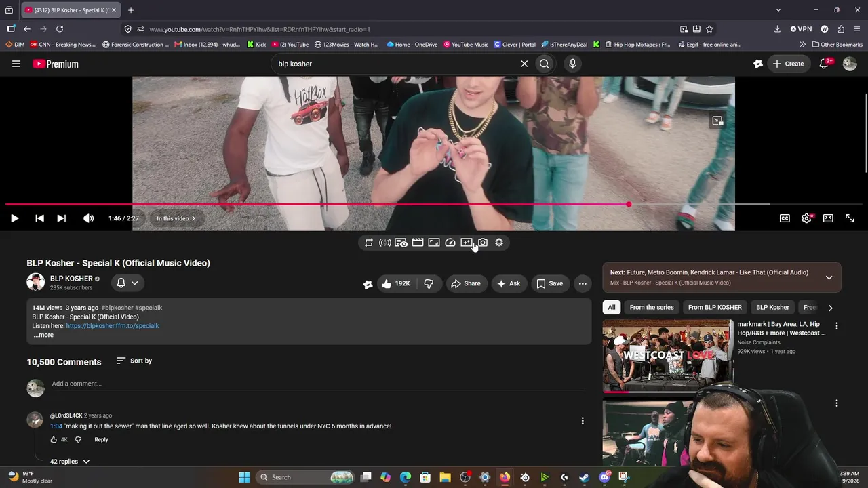
Task: Reload the page from the browser toolbar
Action: click(x=60, y=29)
